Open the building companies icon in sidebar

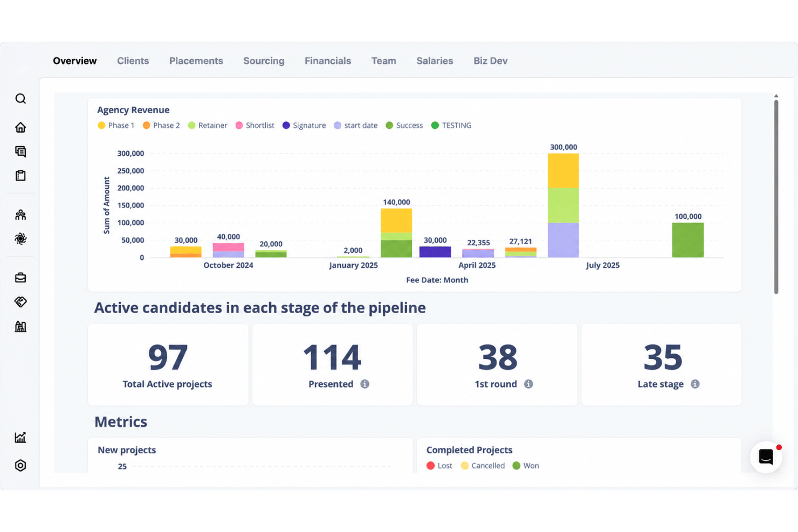pos(20,326)
